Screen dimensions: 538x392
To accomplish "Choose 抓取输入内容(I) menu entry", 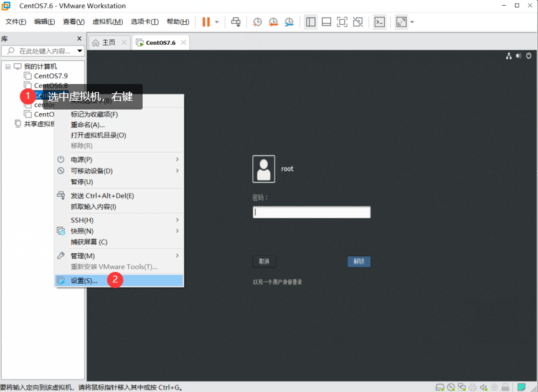I will point(93,207).
